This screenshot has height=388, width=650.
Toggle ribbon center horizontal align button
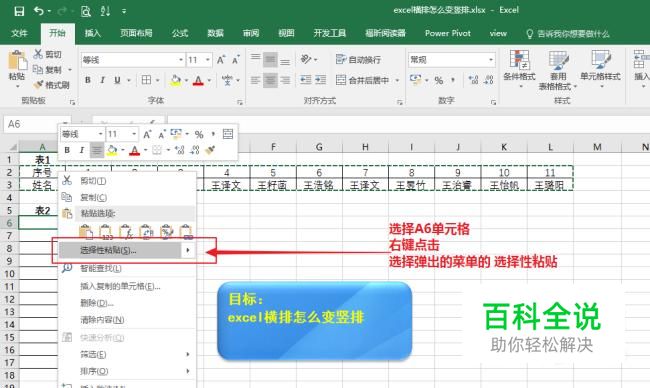270,80
